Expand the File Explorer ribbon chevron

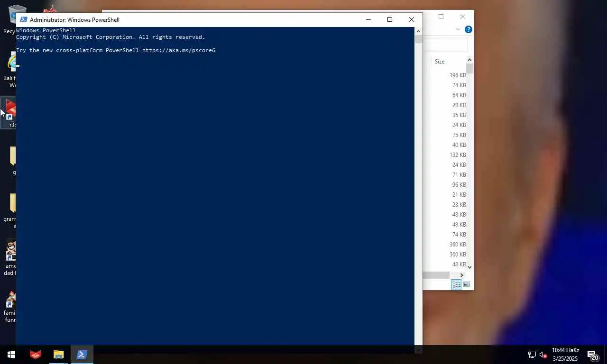(458, 29)
